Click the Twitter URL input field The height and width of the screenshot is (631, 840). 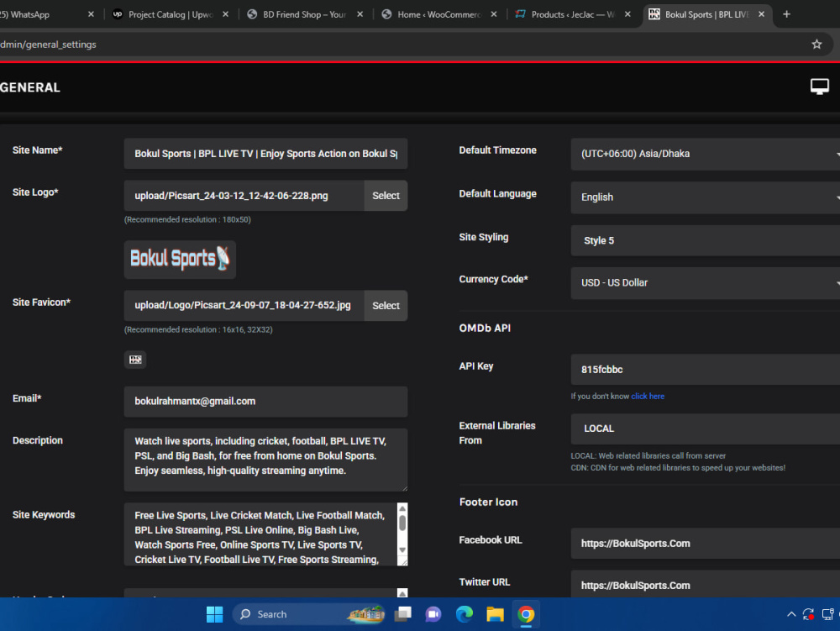click(x=705, y=586)
